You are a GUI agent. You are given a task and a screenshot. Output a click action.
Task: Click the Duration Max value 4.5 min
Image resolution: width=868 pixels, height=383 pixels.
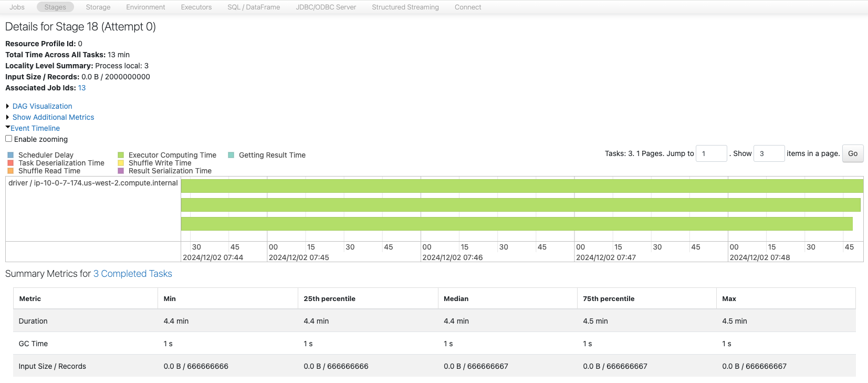735,321
